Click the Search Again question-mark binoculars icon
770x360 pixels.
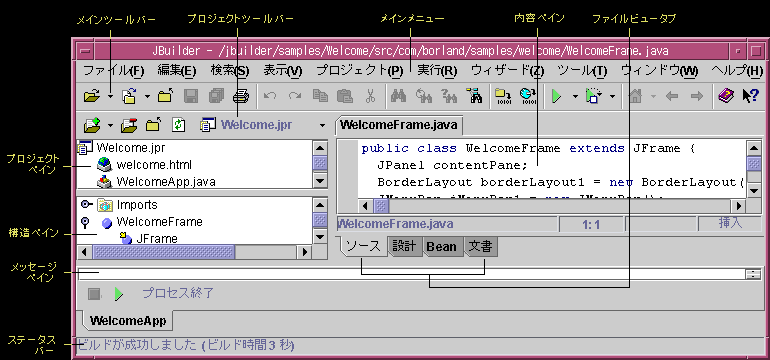[x=449, y=96]
